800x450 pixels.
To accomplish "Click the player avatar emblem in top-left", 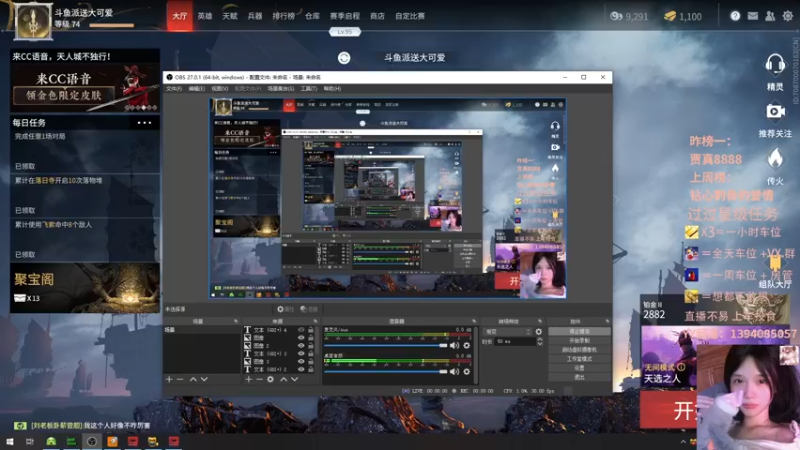I will (33, 21).
